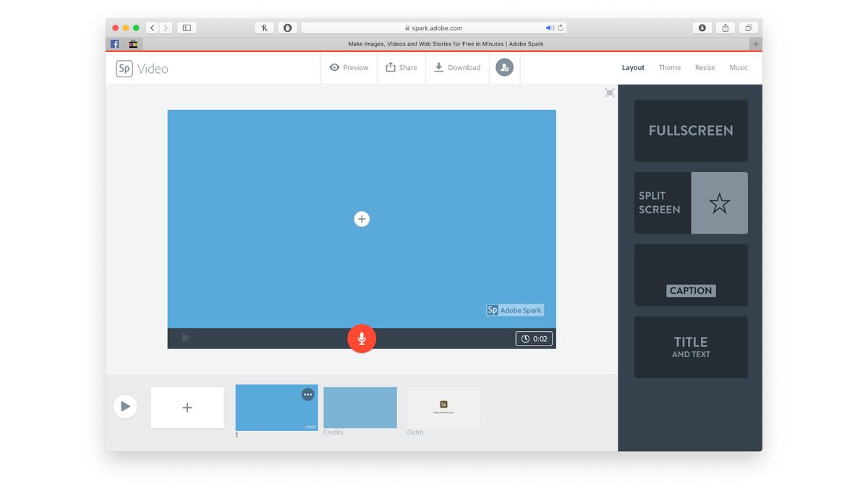The image size is (868, 488).
Task: Play the whole video from the timeline
Action: (x=125, y=406)
